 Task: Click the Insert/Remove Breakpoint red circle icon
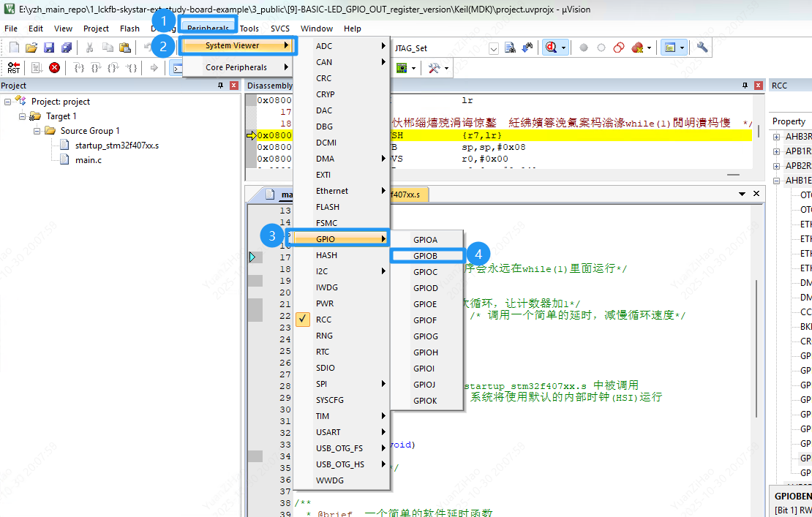(x=584, y=48)
